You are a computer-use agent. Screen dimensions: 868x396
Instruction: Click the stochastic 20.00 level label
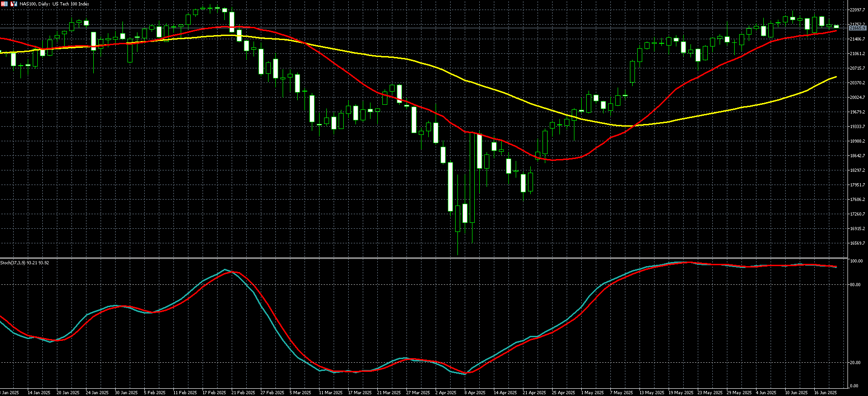(855, 362)
